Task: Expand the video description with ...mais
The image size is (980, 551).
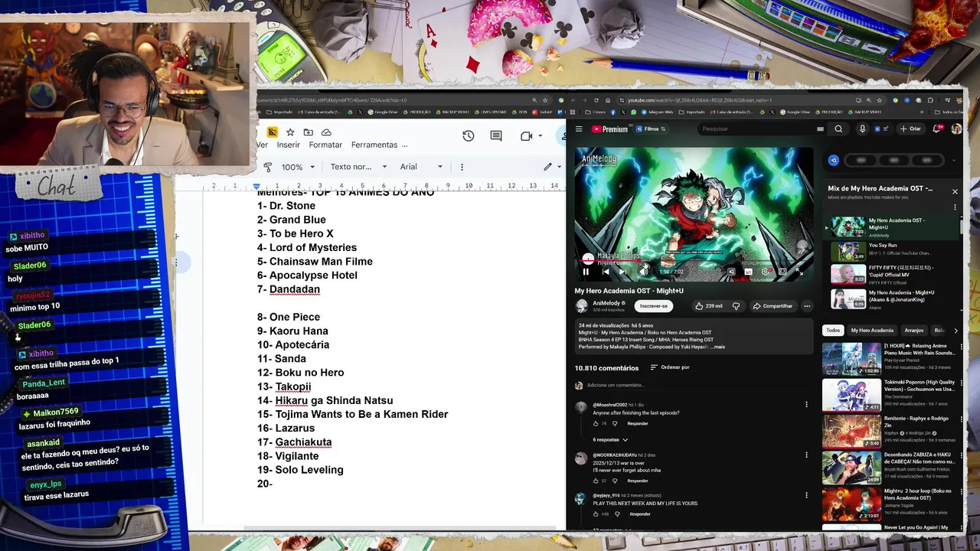Action: pos(717,347)
